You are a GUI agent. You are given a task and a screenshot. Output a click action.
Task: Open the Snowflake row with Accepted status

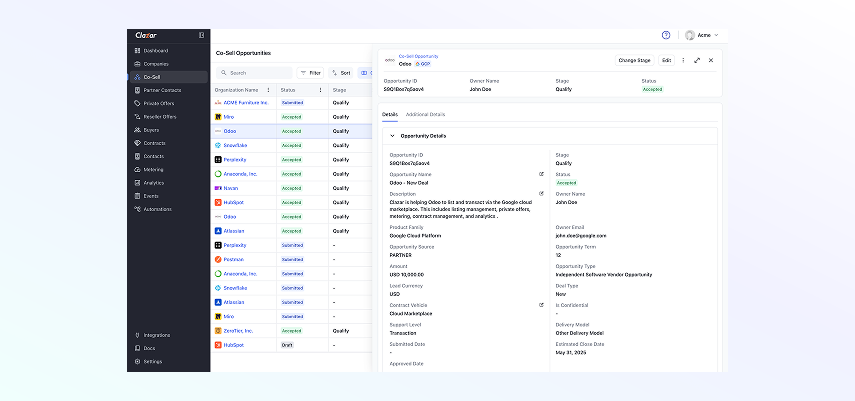tap(291, 145)
